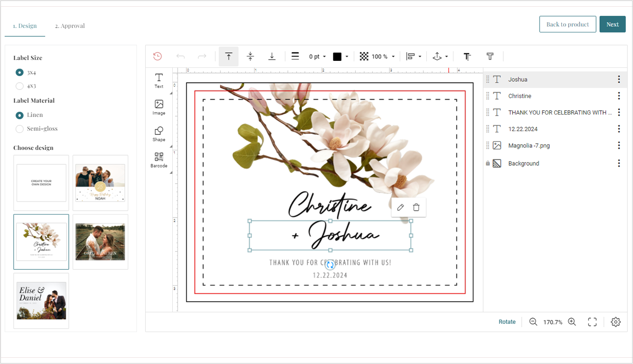
Task: Click the rotation handle below the selected text
Action: pos(330,265)
